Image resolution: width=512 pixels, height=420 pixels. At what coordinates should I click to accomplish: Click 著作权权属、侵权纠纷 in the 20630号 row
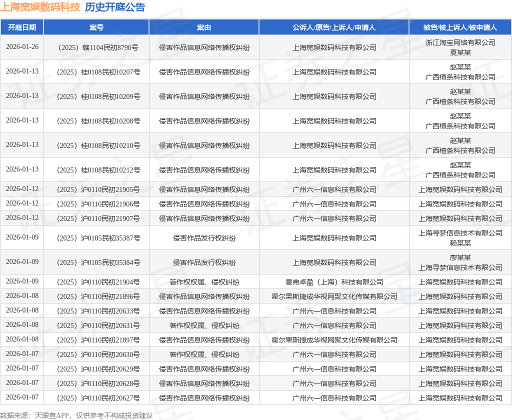pyautogui.click(x=204, y=354)
